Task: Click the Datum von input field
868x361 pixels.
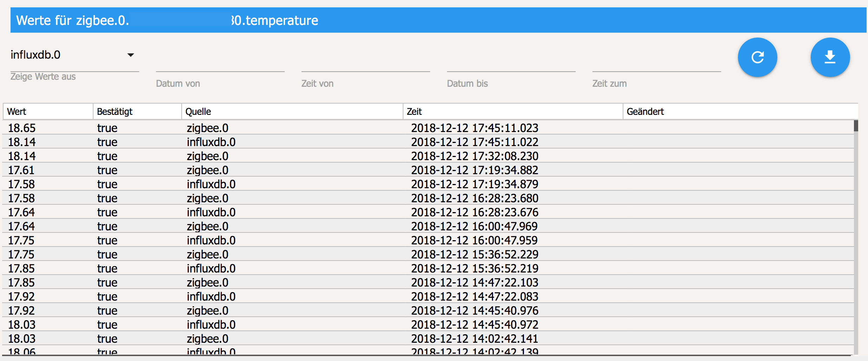Action: click(220, 65)
